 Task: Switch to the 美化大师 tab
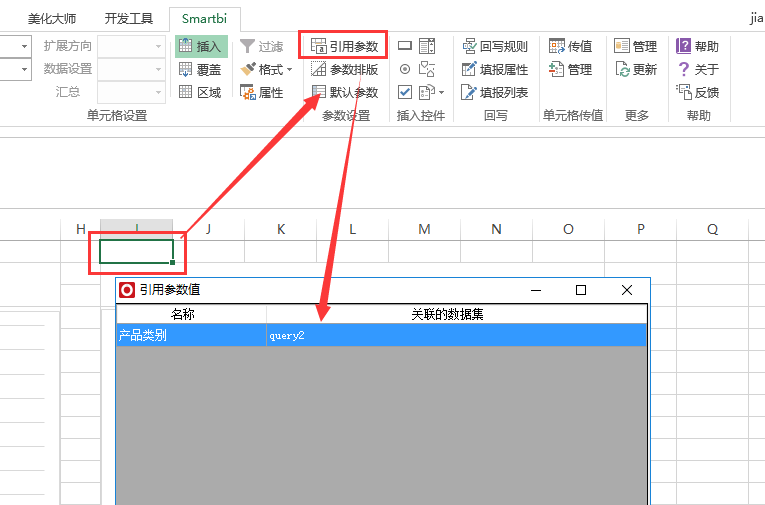pyautogui.click(x=52, y=19)
